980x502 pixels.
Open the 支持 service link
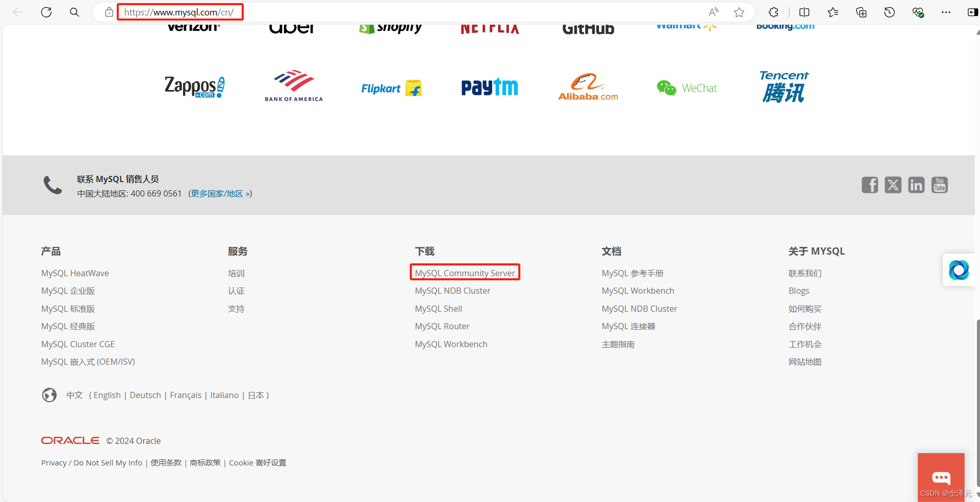point(237,309)
